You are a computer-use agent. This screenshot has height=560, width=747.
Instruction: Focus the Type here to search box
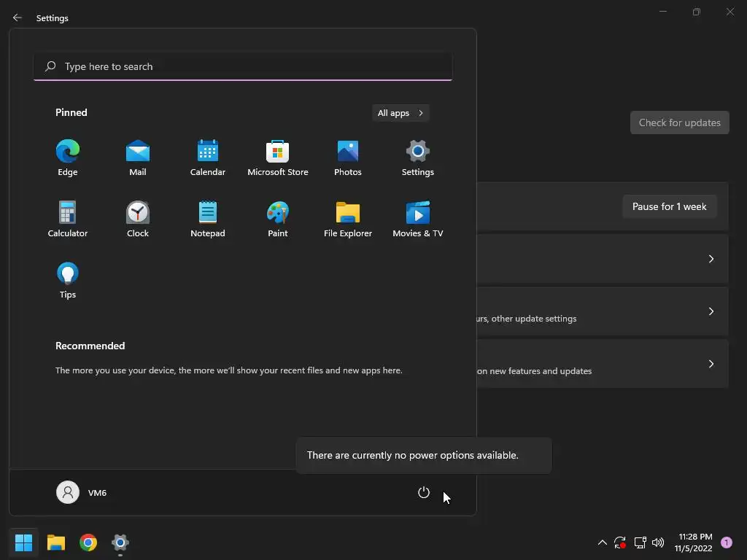243,66
